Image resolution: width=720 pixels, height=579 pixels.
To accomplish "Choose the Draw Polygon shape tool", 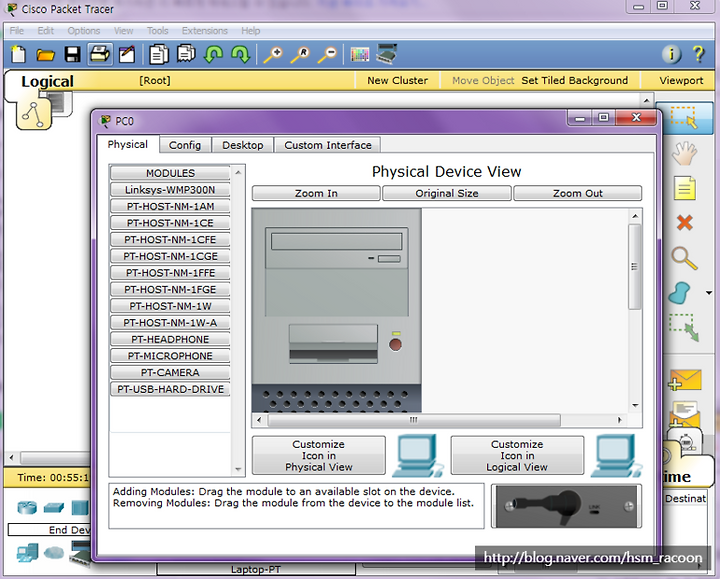I will coord(680,293).
